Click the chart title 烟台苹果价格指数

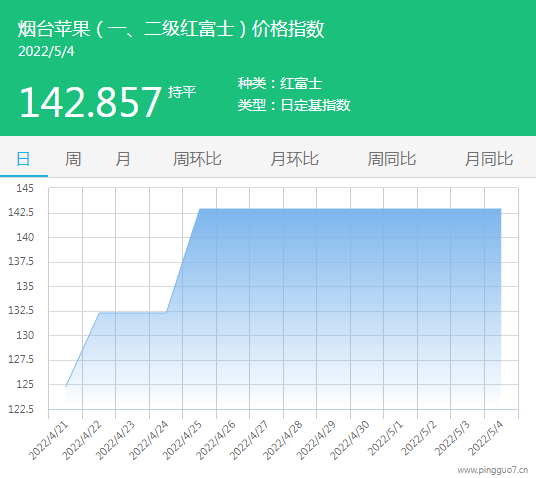[171, 28]
